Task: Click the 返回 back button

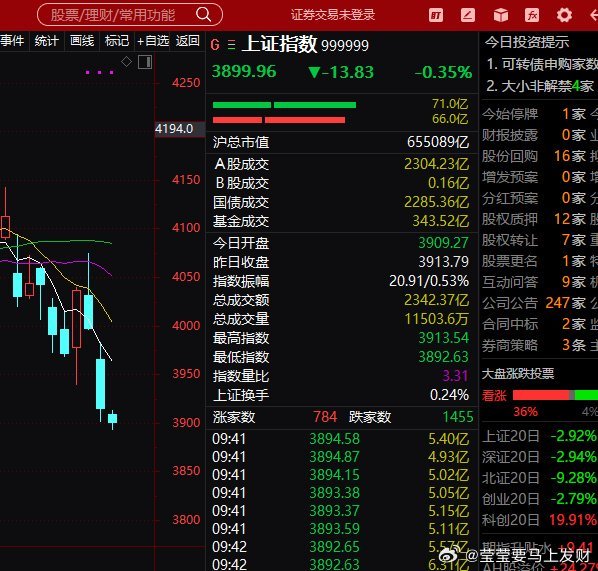Action: point(187,40)
